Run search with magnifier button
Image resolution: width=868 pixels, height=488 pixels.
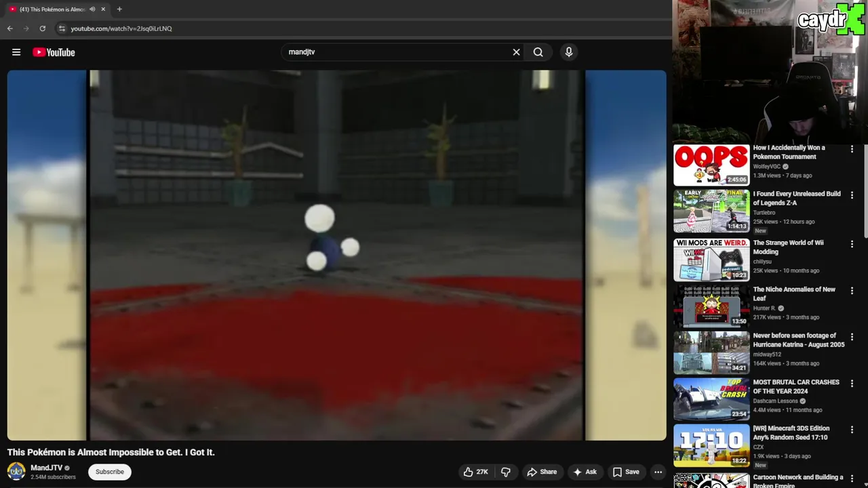click(538, 52)
